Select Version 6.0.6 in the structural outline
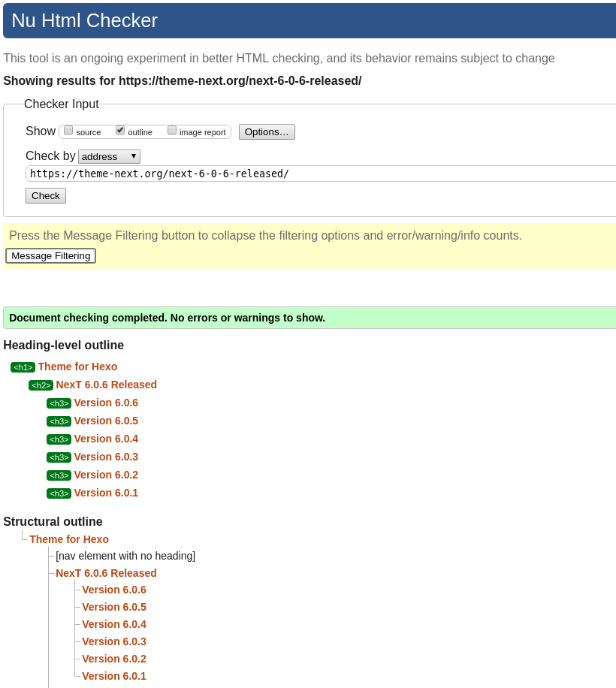This screenshot has height=688, width=616. 114,590
